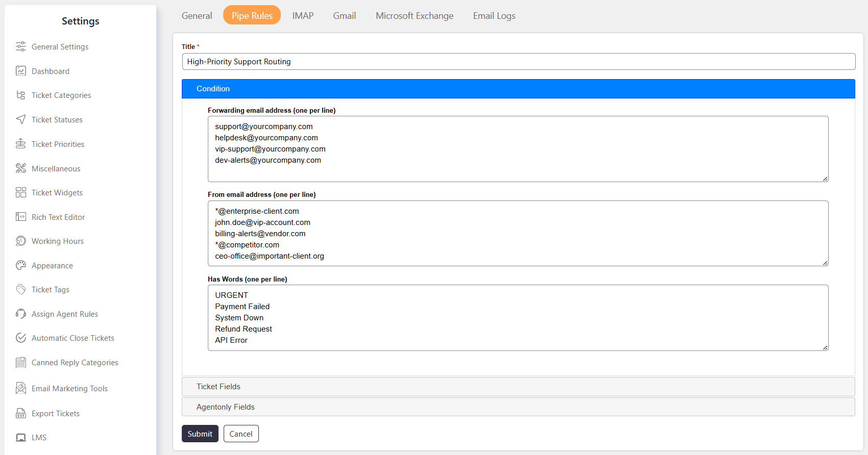Screen dimensions: 868x455
Task: Click Ticket Widgets grid icon
Action: pyautogui.click(x=20, y=192)
